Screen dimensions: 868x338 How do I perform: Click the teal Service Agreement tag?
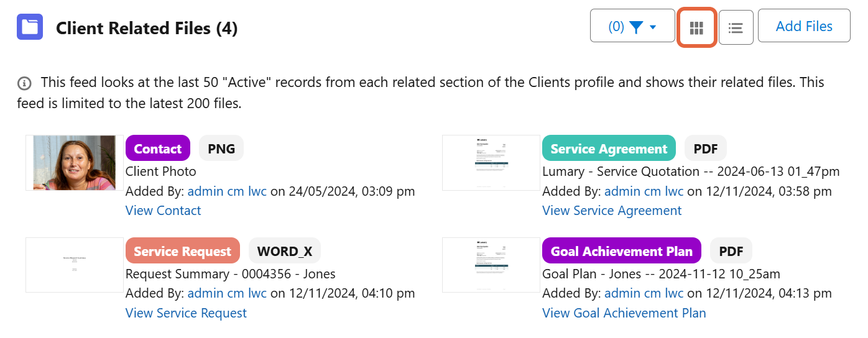[609, 148]
